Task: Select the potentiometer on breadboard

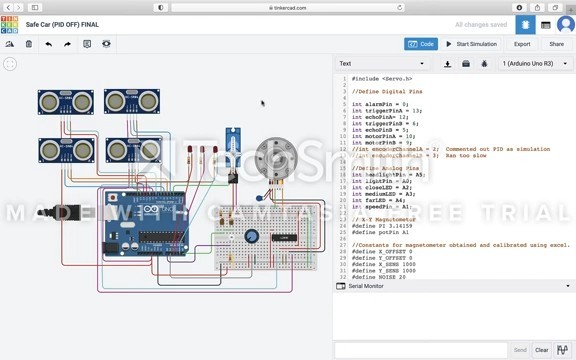Action: pyautogui.click(x=252, y=236)
